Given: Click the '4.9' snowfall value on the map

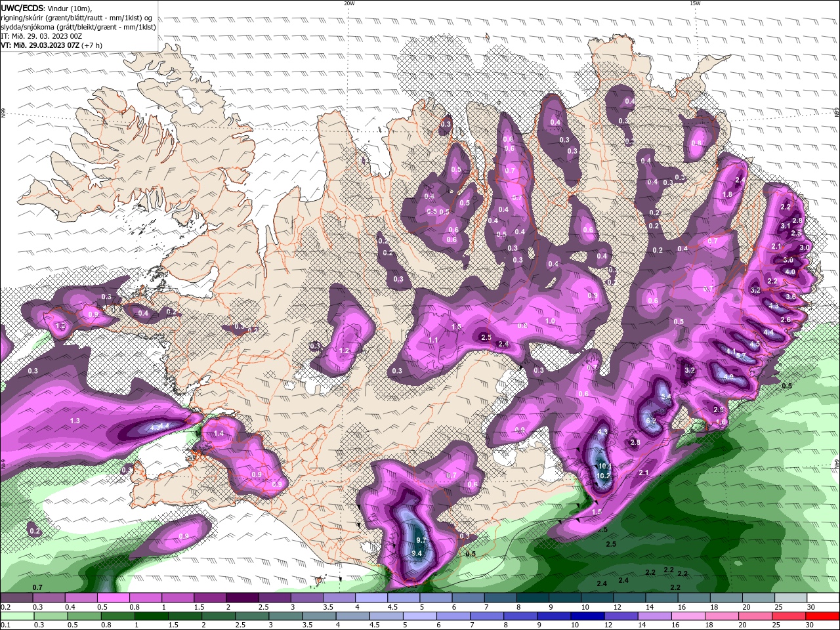Looking at the screenshot, I should tap(728, 377).
